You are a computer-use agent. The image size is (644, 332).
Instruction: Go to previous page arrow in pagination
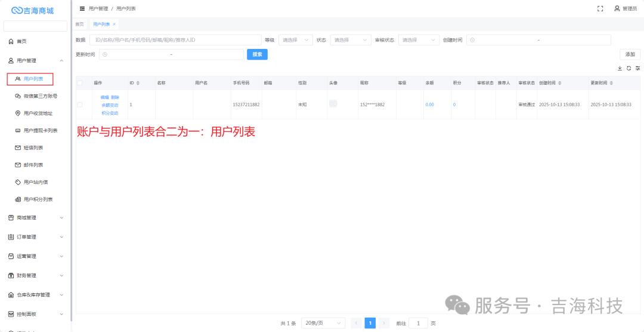357,324
